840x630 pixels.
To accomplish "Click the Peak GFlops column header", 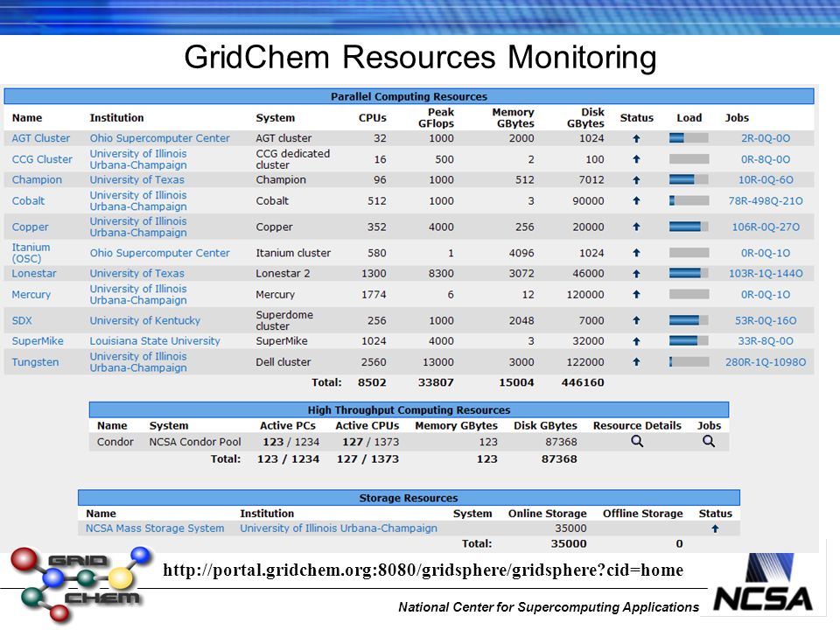I will 436,118.
